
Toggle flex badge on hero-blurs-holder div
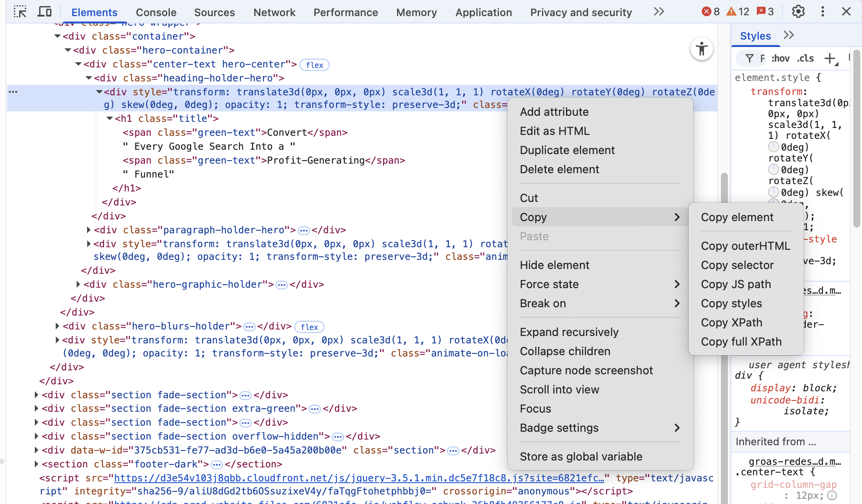pos(309,327)
